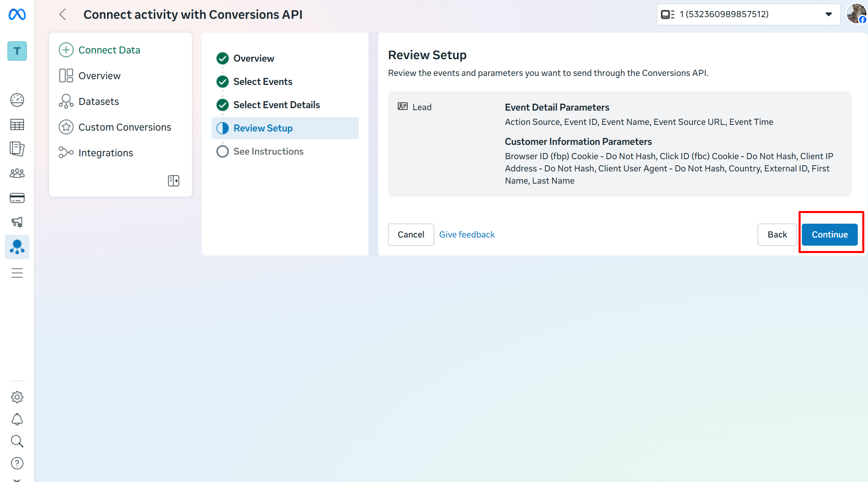Click the Meta logo icon
The image size is (868, 482).
[x=17, y=15]
